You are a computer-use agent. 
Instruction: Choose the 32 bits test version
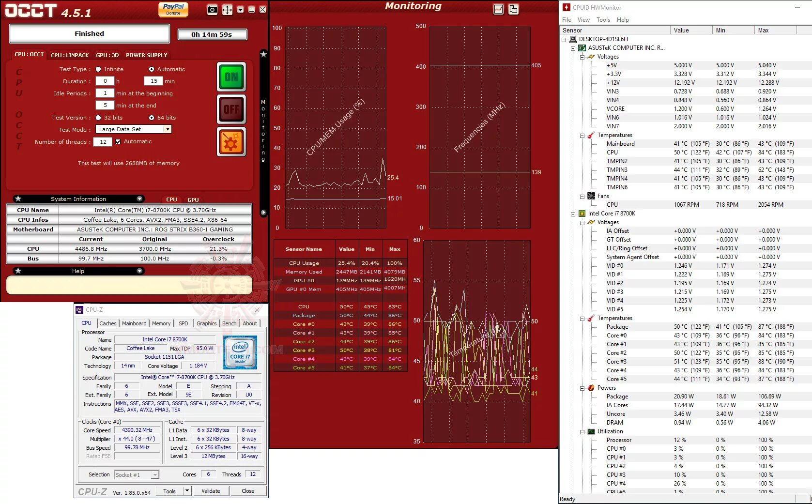click(x=98, y=118)
